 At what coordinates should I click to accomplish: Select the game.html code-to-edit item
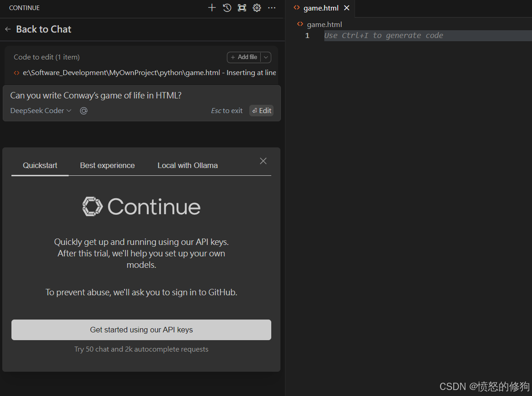pos(145,73)
